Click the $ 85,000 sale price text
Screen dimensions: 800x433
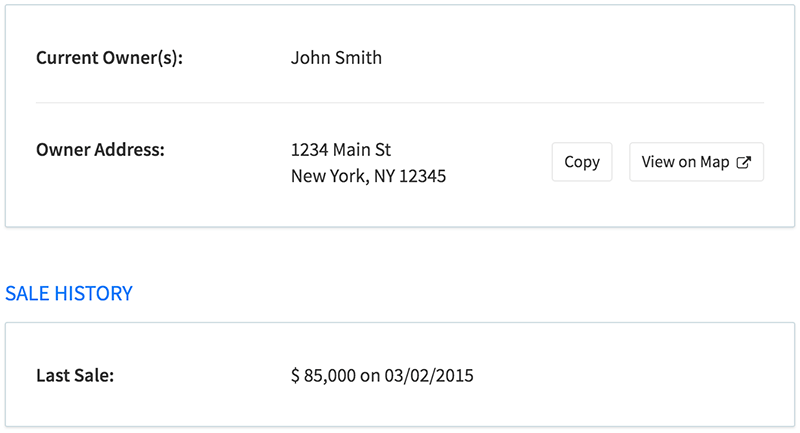tap(323, 376)
